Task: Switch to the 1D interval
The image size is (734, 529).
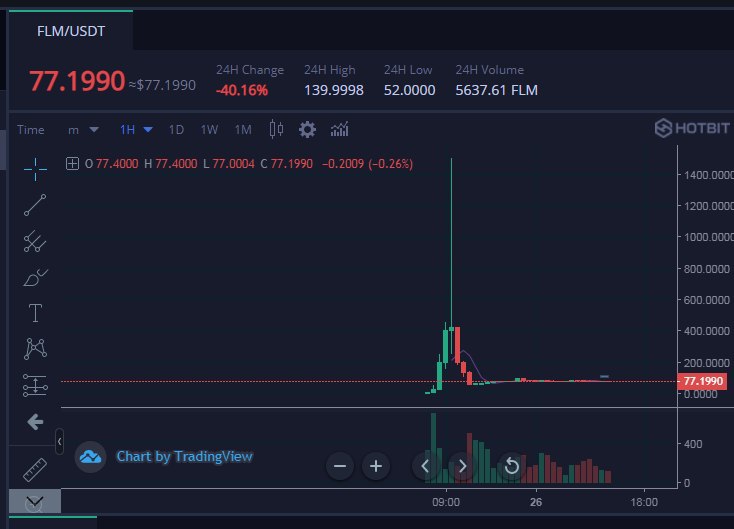Action: [176, 130]
